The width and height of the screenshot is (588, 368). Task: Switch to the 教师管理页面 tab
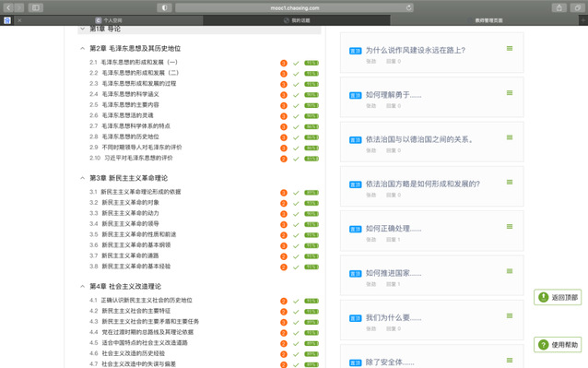pyautogui.click(x=485, y=20)
